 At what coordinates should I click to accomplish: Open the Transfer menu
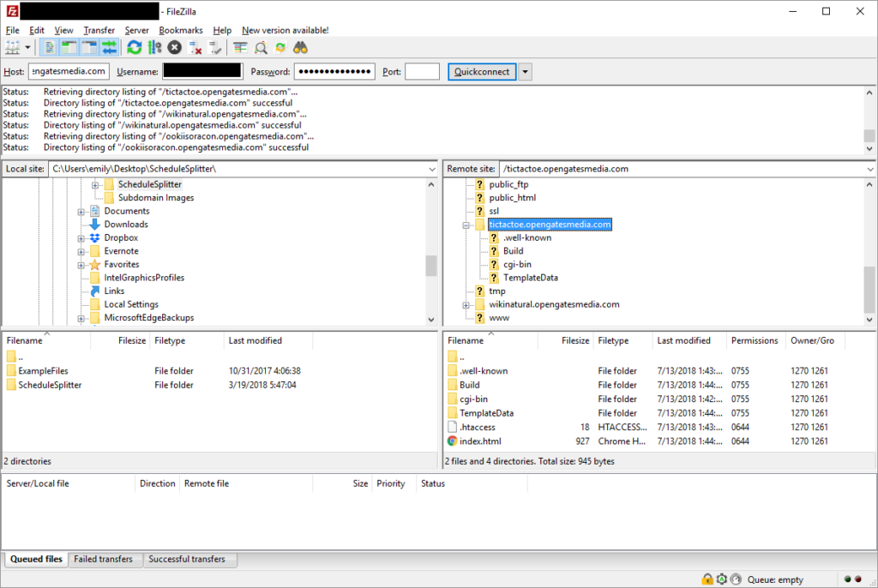pos(99,30)
